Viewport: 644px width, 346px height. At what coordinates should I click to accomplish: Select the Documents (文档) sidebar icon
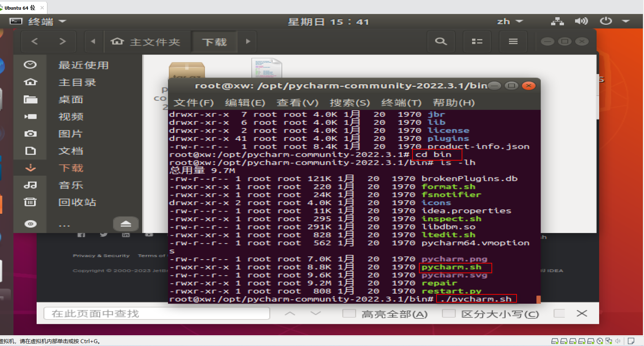[30, 151]
